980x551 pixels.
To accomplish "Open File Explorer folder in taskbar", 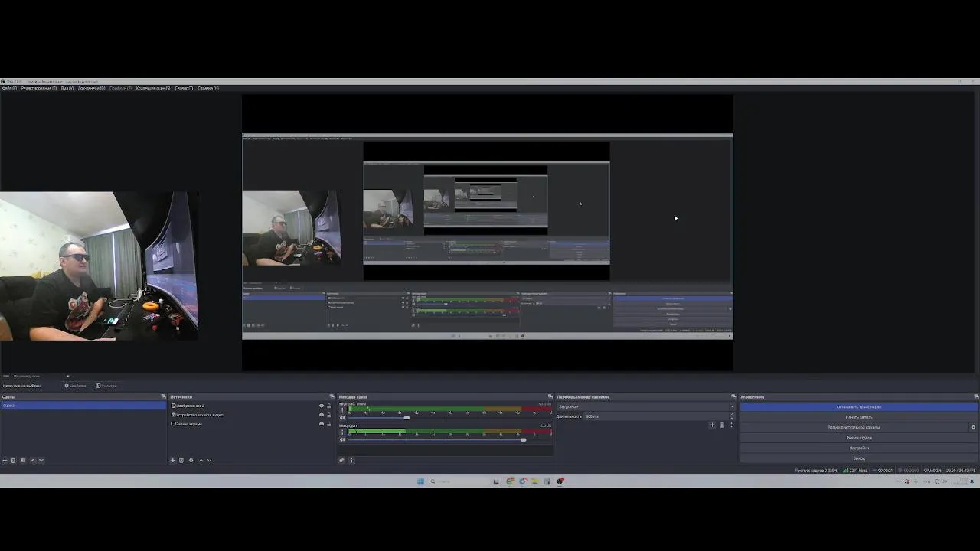I will tap(534, 481).
